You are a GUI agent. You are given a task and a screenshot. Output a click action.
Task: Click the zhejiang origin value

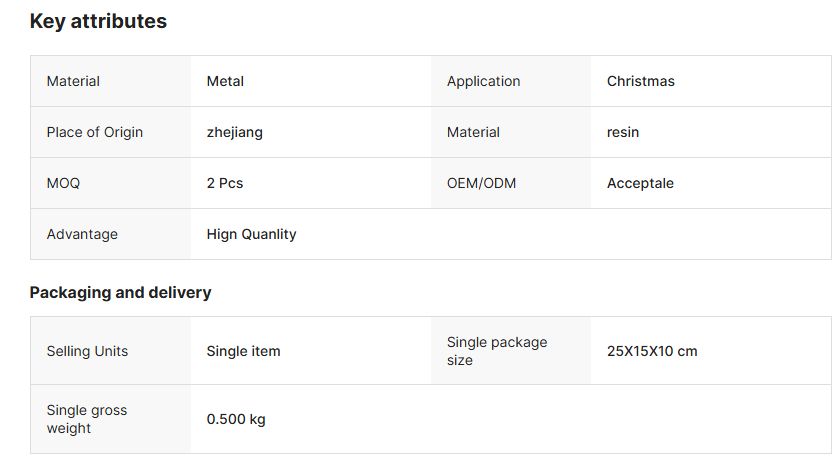(234, 132)
